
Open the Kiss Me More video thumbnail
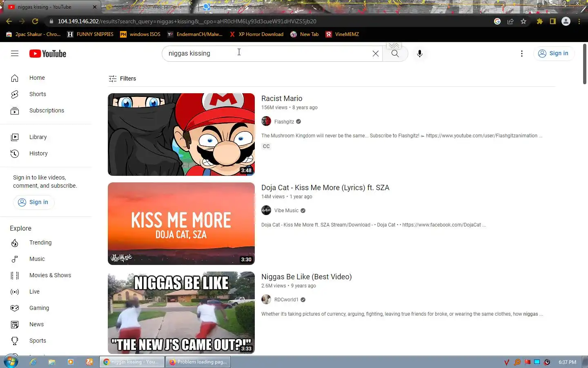pyautogui.click(x=181, y=224)
